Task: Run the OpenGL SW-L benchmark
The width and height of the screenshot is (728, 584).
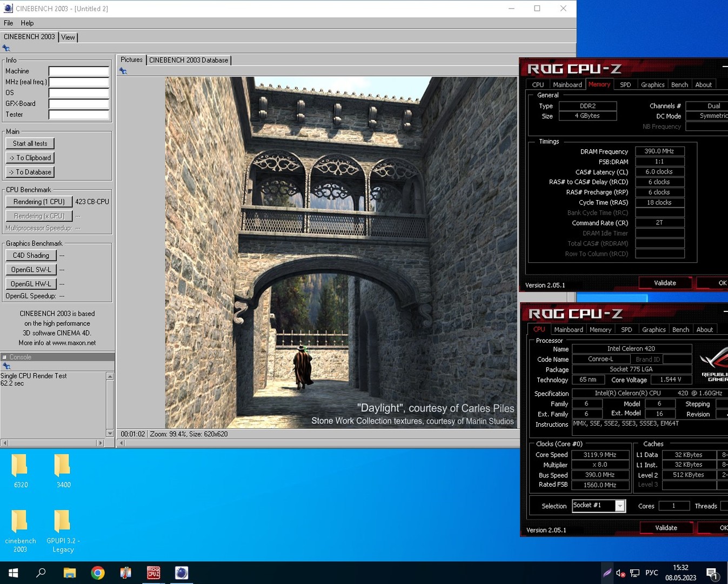Action: pyautogui.click(x=31, y=269)
